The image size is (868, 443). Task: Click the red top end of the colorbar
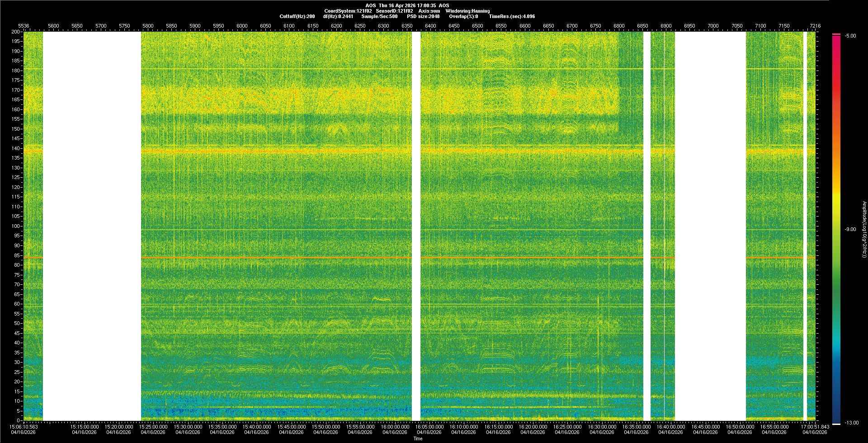[836, 35]
